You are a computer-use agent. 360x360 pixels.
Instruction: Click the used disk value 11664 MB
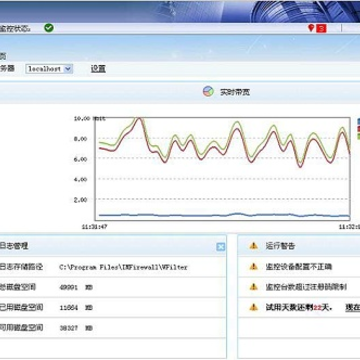tap(76, 308)
